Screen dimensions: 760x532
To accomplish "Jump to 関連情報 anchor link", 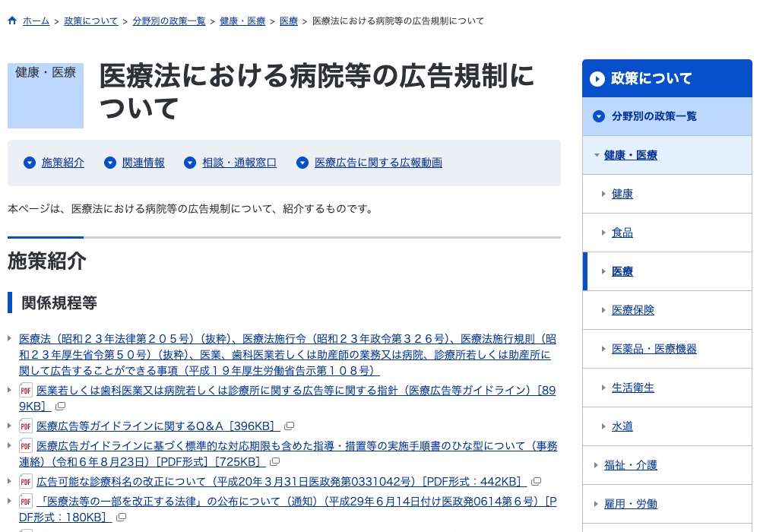I will point(144,163).
